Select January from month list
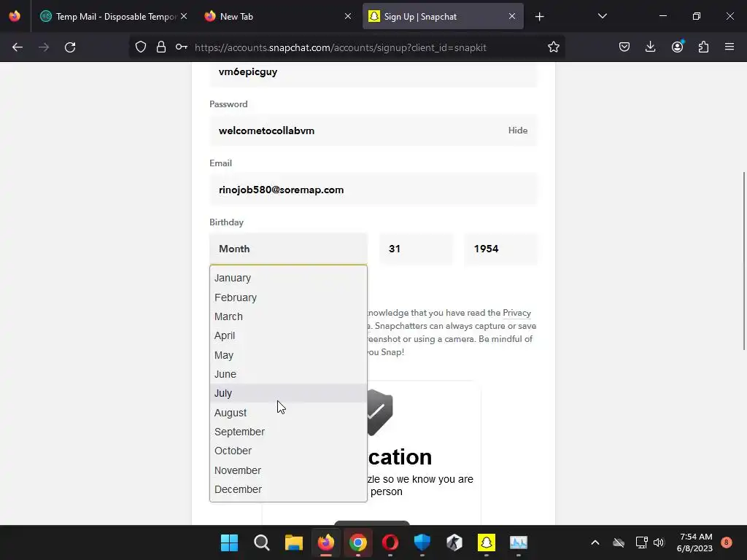The width and height of the screenshot is (747, 560). [x=288, y=278]
